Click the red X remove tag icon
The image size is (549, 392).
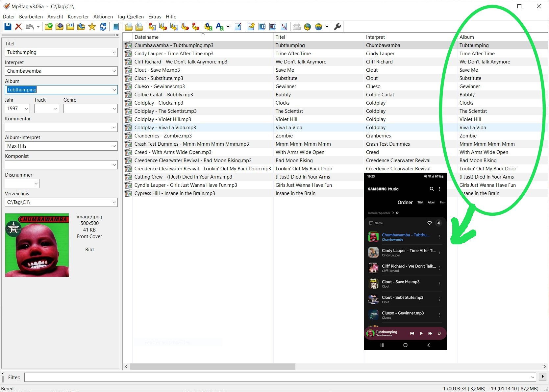(x=18, y=27)
